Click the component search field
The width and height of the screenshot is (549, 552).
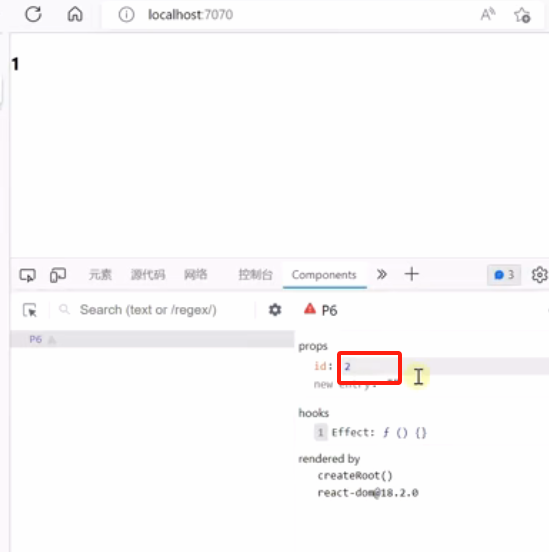click(x=148, y=310)
